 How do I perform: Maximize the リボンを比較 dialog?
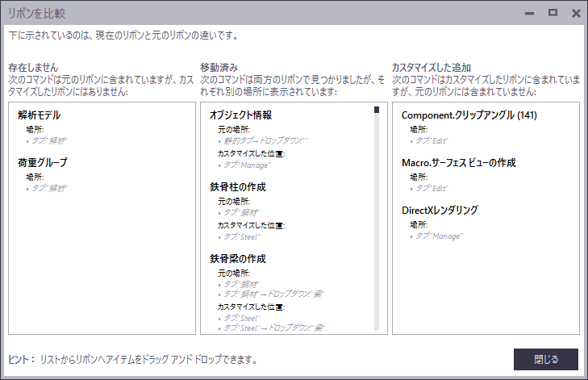click(553, 13)
